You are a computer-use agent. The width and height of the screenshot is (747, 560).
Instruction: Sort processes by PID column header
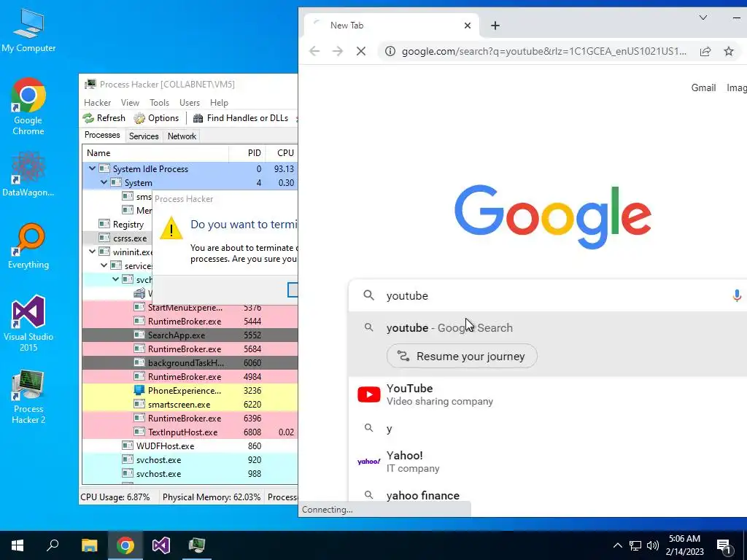[247, 153]
